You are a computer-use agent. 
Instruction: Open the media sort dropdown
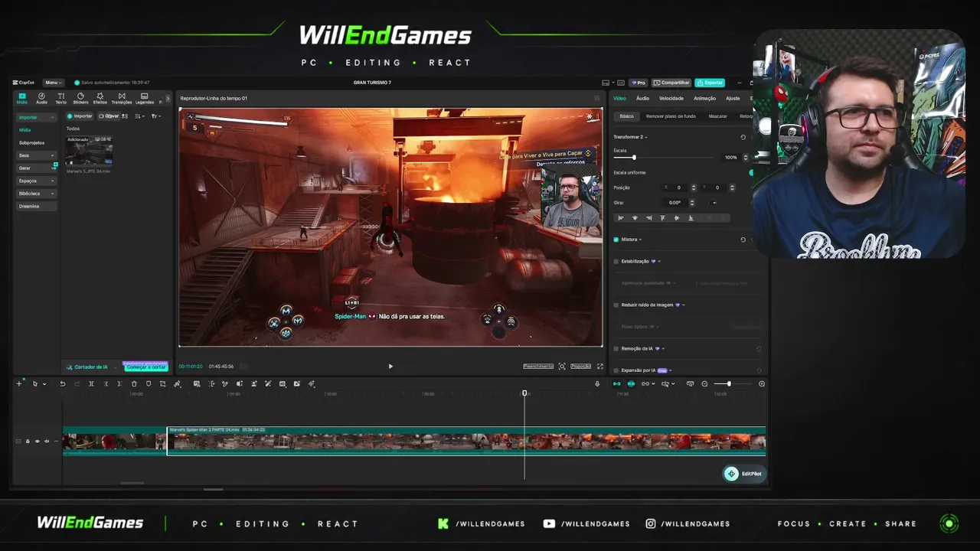point(139,116)
